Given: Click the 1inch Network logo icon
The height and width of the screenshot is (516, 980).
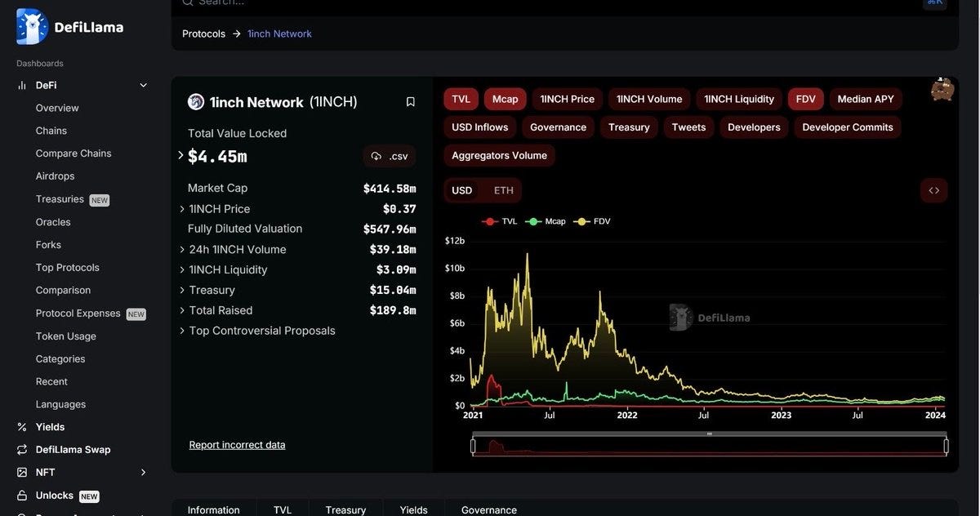Looking at the screenshot, I should click(x=196, y=102).
